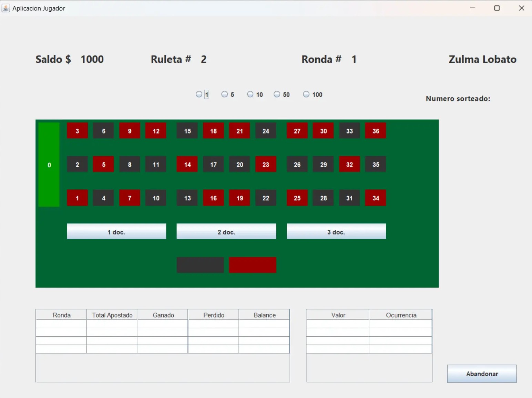Select number 23 on the roulette table

point(266,165)
